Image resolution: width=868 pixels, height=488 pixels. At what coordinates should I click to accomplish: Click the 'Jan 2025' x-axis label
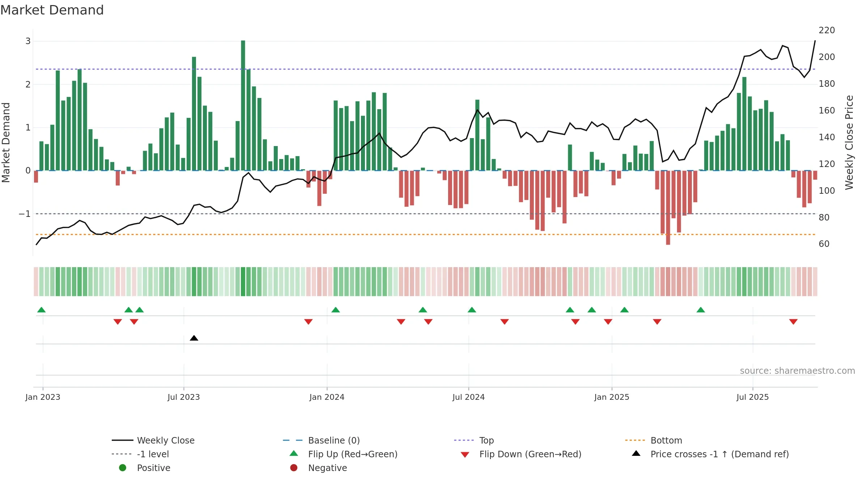coord(612,397)
